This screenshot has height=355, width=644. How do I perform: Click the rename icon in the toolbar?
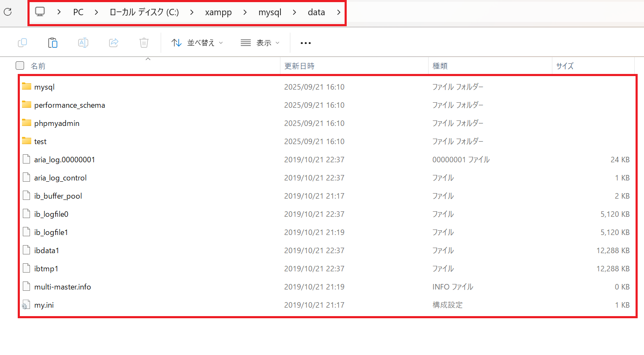click(83, 43)
